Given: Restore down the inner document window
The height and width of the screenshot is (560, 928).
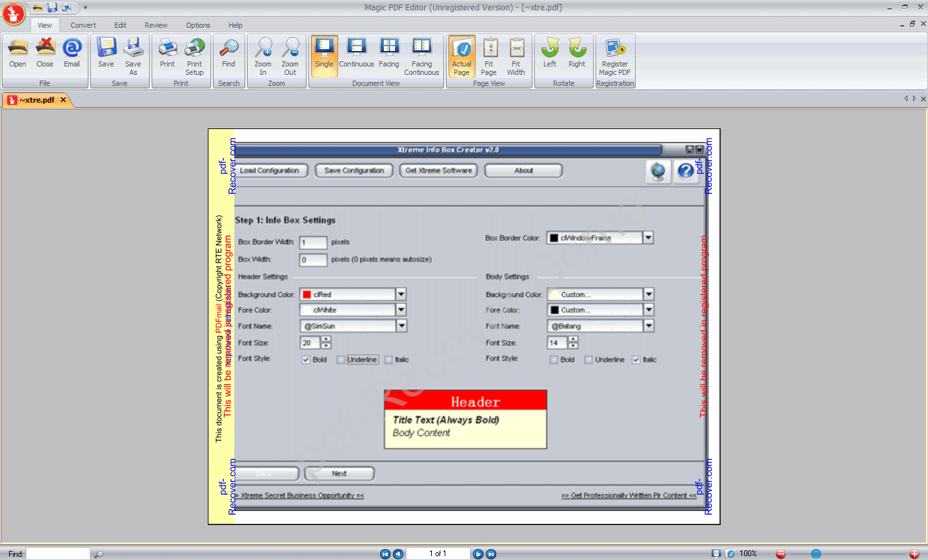Looking at the screenshot, I should (913, 24).
